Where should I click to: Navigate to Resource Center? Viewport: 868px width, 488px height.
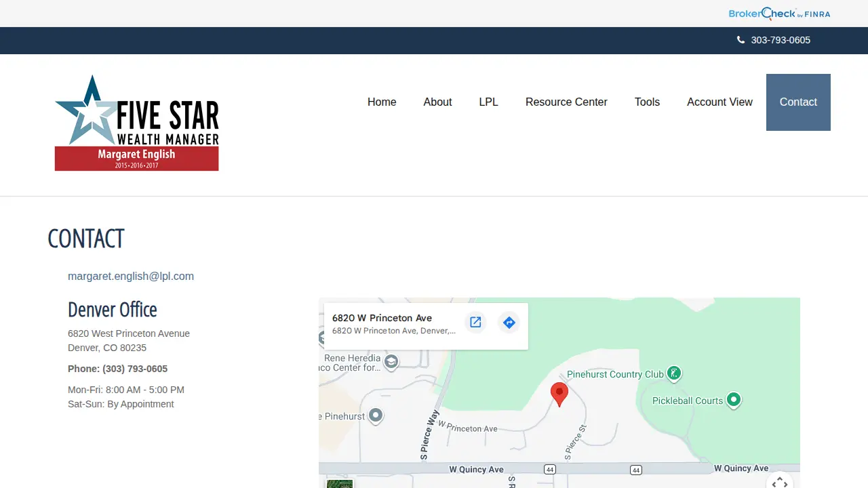(566, 102)
